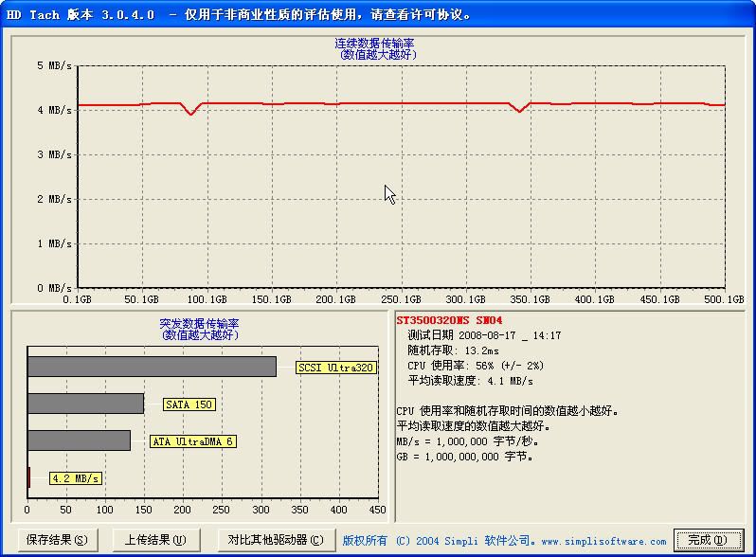Click the red line dip near 350GB
756x557 pixels.
pos(518,110)
